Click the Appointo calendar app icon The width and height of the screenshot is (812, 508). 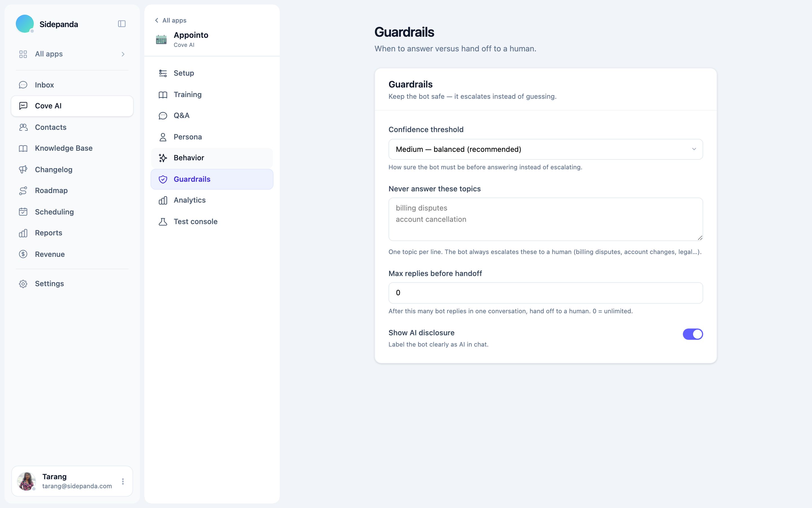point(161,39)
